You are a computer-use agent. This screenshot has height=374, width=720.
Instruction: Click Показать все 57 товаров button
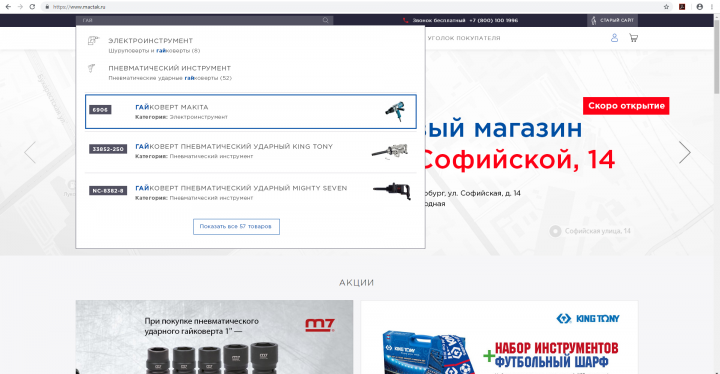tap(236, 227)
